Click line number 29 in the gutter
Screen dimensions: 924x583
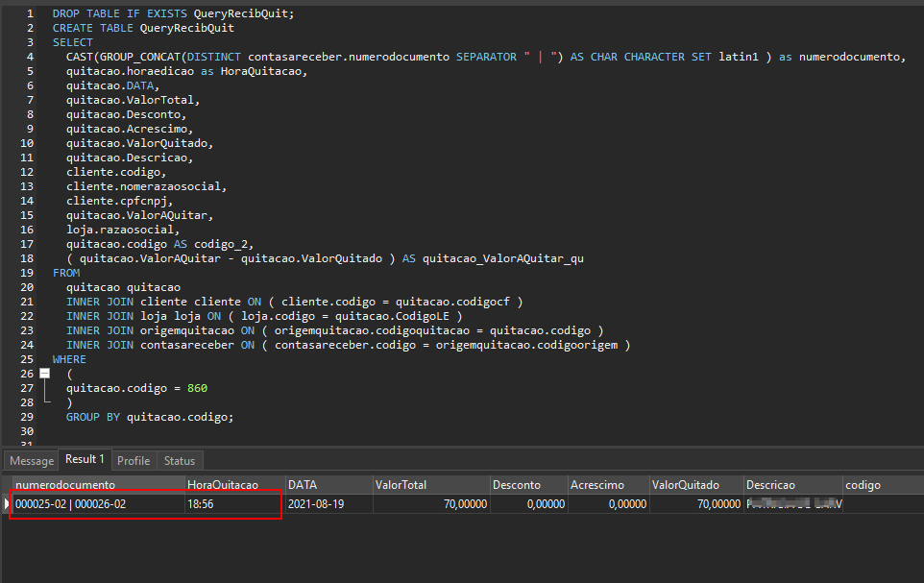point(27,417)
